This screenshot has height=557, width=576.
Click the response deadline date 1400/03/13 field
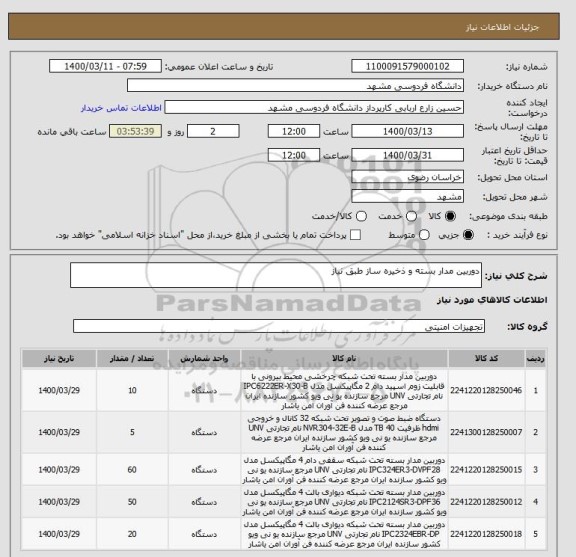point(407,131)
